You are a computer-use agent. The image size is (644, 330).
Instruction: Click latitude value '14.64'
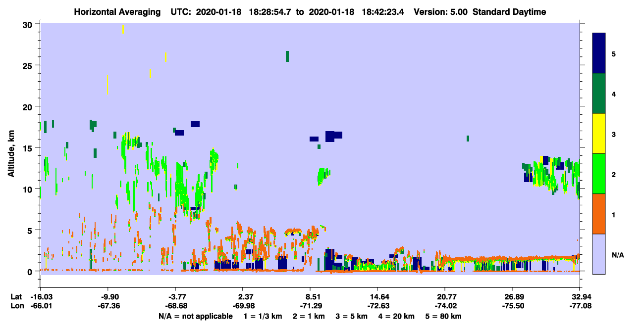pyautogui.click(x=377, y=297)
